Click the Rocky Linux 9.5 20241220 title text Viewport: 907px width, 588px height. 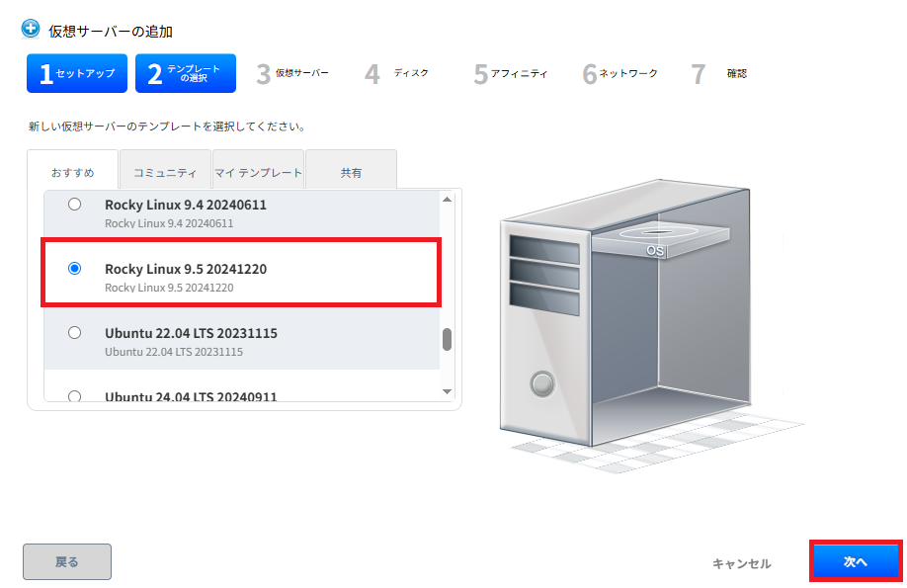coord(186,269)
